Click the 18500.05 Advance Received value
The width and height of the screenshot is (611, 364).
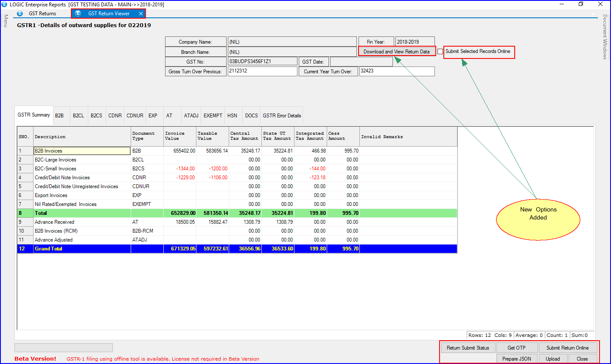click(x=180, y=222)
